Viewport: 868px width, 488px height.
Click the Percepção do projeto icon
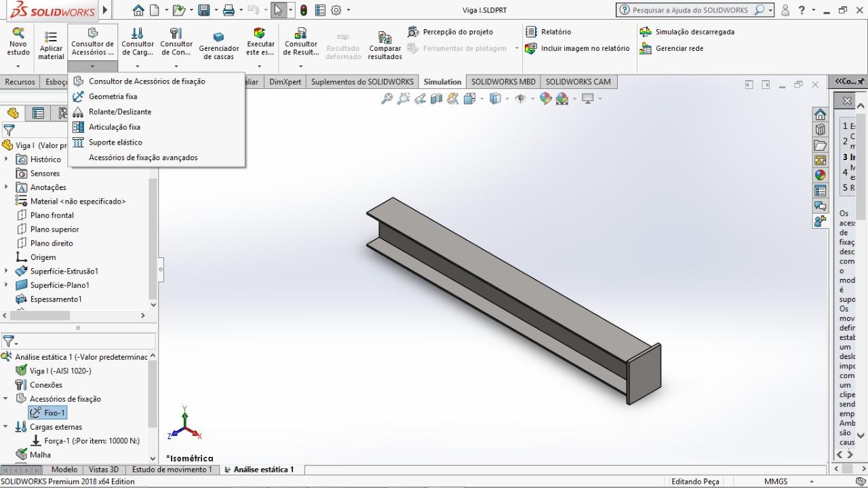[413, 32]
